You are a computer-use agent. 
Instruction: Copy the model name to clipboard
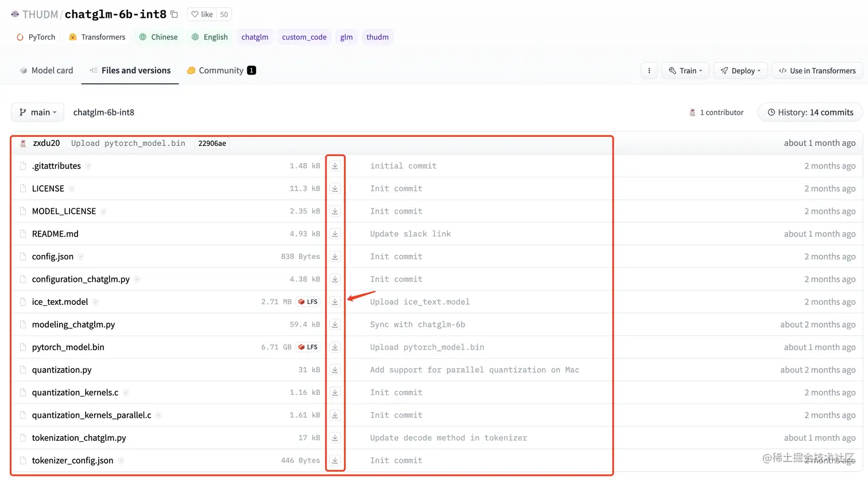pyautogui.click(x=174, y=14)
